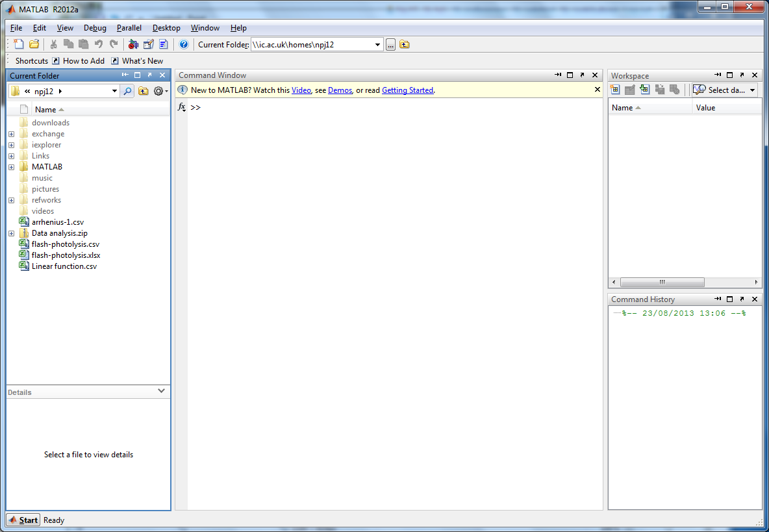Click Save Workspace icon

tap(660, 90)
